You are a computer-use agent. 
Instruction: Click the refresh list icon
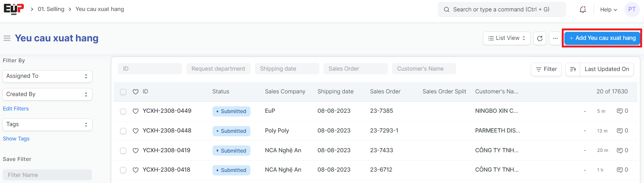click(x=539, y=38)
